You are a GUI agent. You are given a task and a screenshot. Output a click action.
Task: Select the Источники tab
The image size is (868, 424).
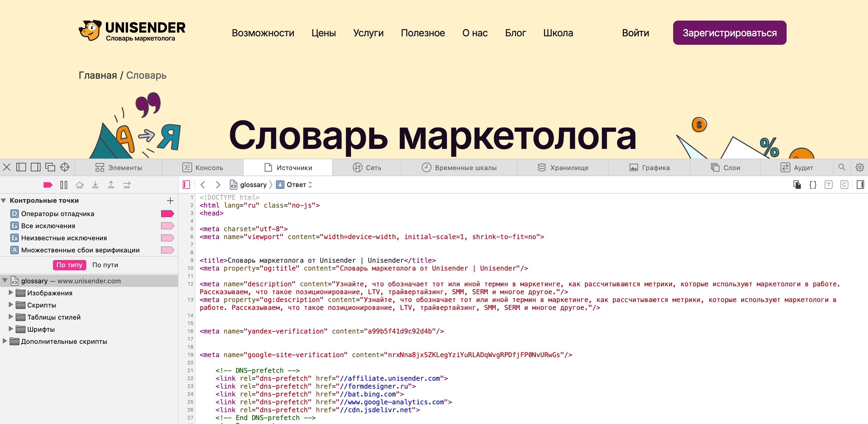click(288, 167)
